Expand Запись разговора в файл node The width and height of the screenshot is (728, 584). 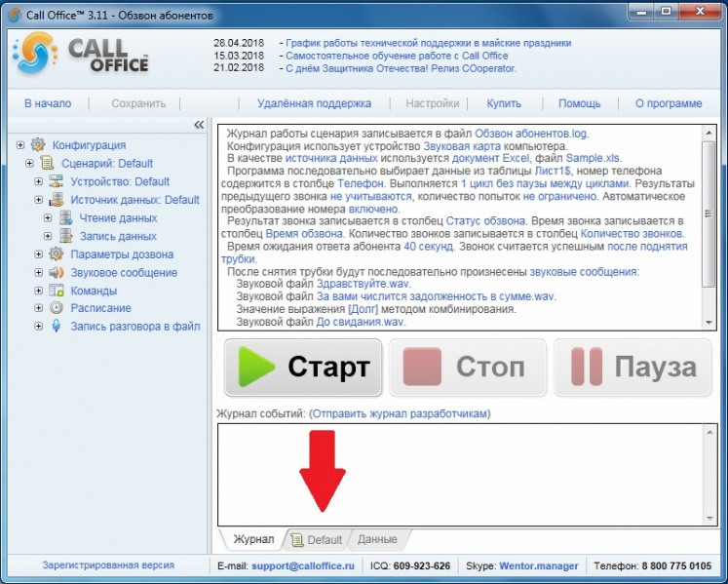(x=39, y=327)
